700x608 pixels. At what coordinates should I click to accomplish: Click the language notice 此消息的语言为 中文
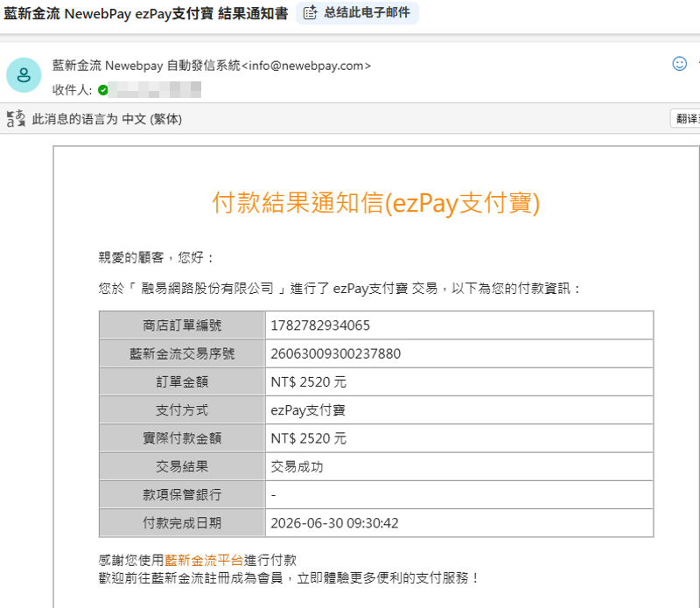click(x=107, y=119)
